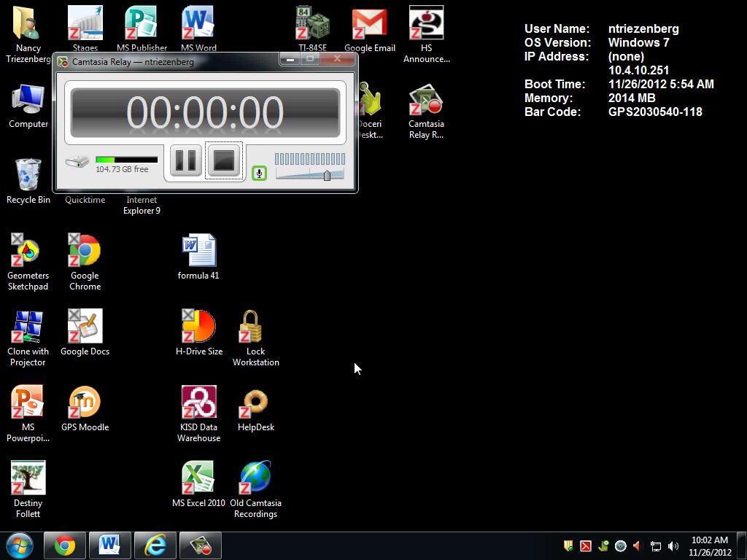Viewport: 747px width, 560px height.
Task: Select the Quicktime desktop label
Action: point(85,200)
